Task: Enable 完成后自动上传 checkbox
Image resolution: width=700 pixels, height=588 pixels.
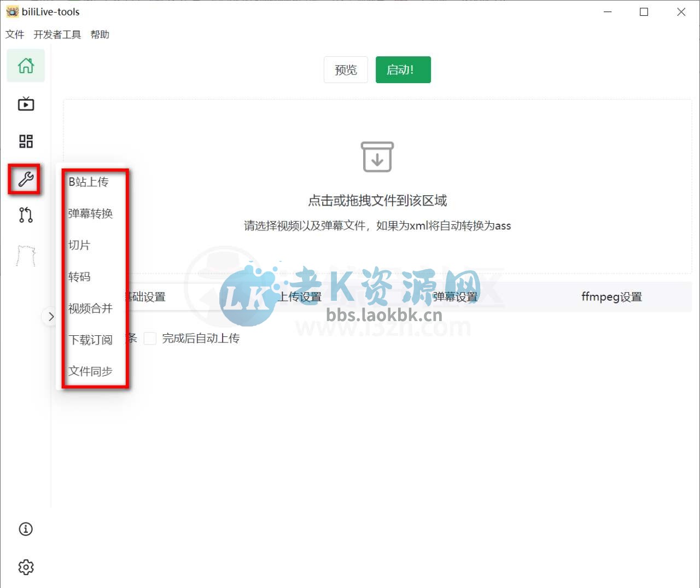Action: (x=150, y=339)
